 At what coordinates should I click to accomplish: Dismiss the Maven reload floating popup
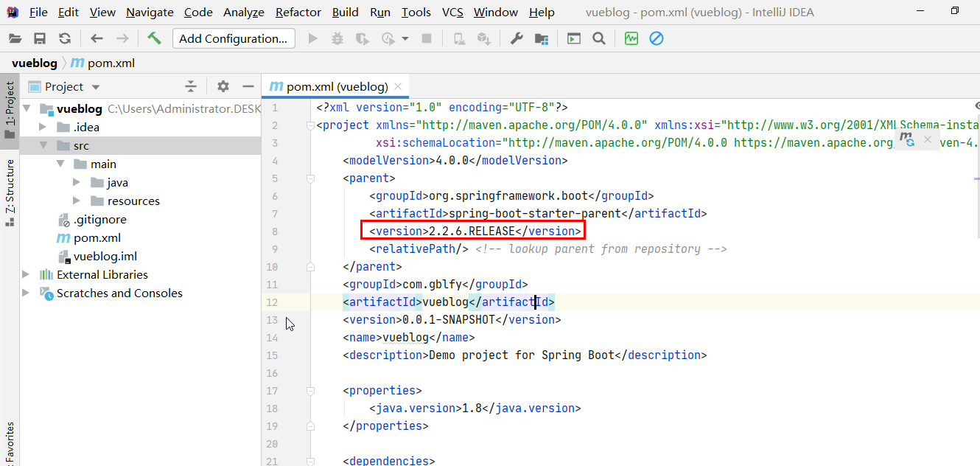(928, 139)
